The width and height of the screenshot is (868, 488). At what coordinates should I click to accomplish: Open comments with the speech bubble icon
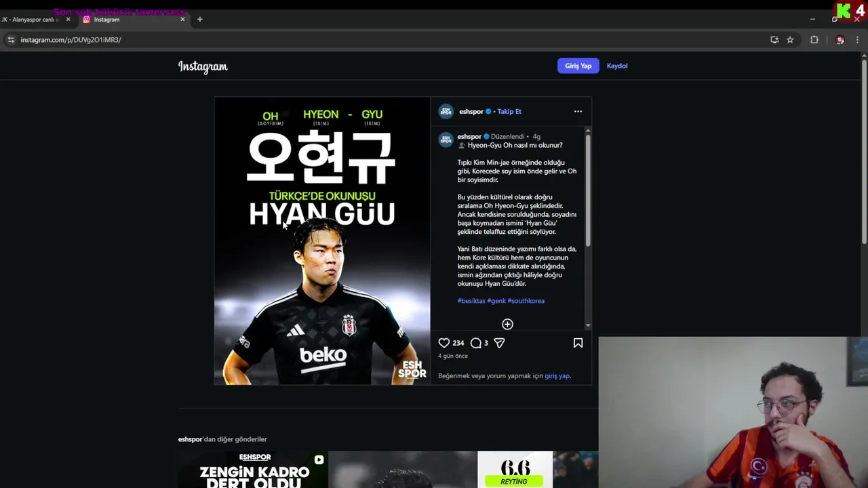click(476, 343)
